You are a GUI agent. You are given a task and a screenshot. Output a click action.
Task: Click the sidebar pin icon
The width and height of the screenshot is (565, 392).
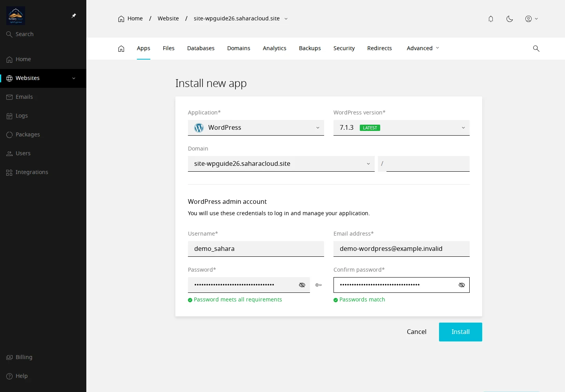tap(74, 16)
